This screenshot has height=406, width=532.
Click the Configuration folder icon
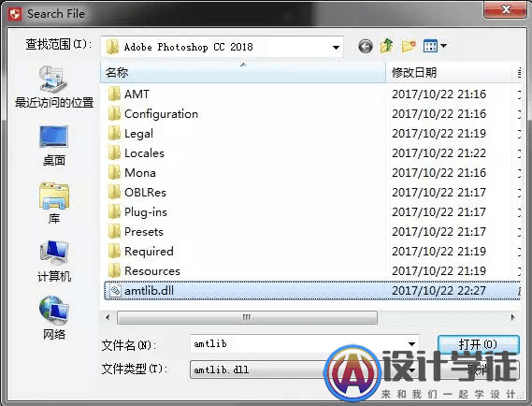(114, 114)
